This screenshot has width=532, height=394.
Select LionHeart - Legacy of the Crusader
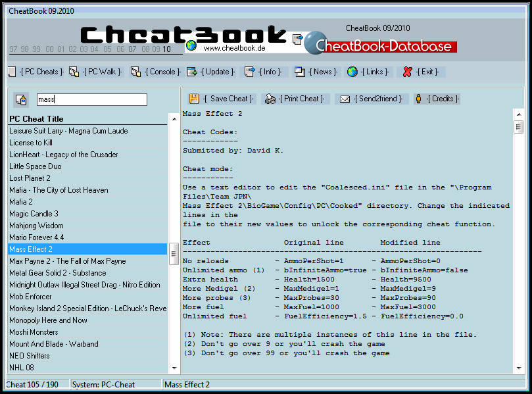(87, 155)
